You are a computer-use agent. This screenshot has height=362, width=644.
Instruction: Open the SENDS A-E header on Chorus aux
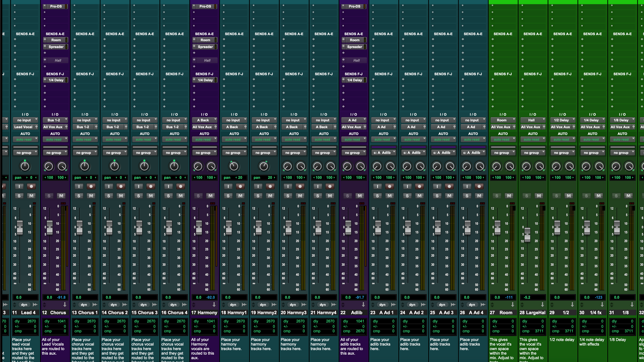55,34
